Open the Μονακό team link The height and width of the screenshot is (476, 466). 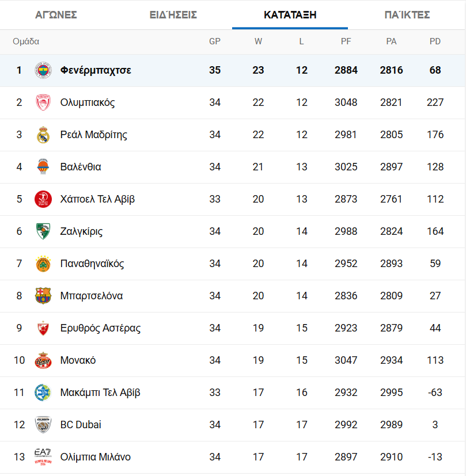[78, 360]
